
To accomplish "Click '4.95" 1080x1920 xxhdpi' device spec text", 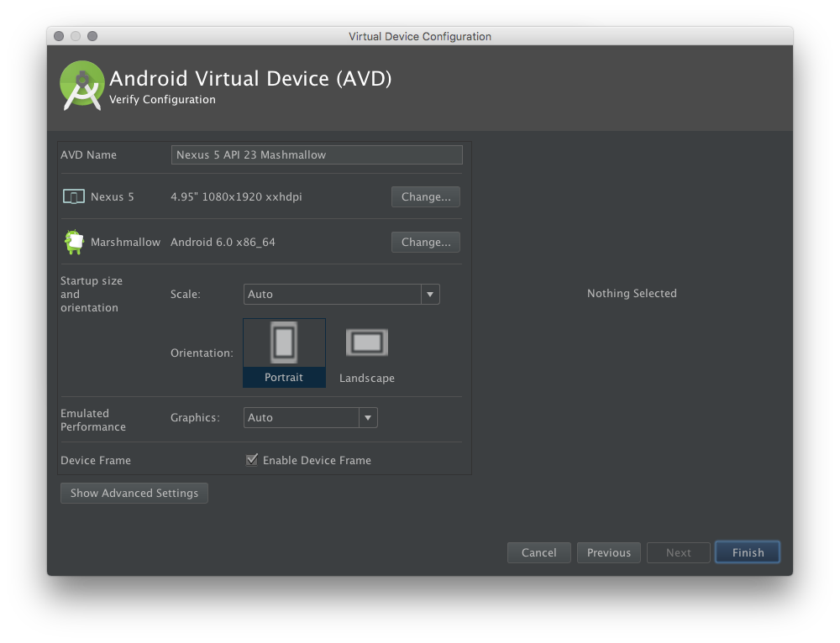I will [x=236, y=197].
